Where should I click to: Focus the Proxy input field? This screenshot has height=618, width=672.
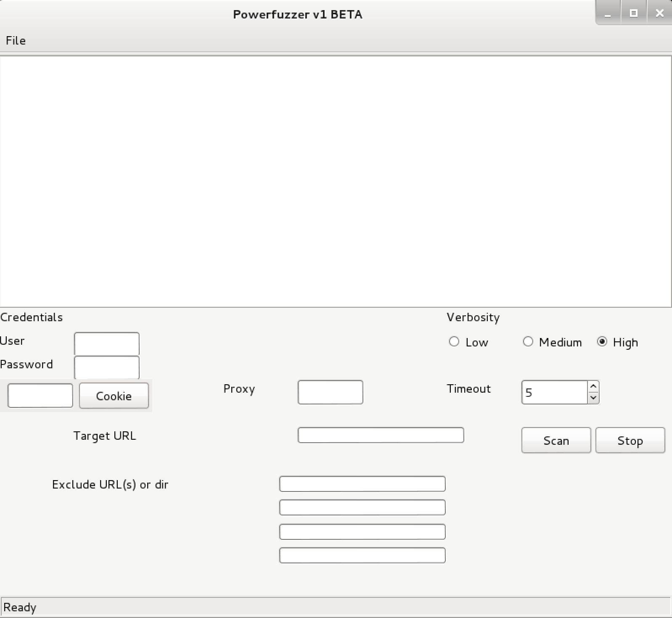coord(331,392)
